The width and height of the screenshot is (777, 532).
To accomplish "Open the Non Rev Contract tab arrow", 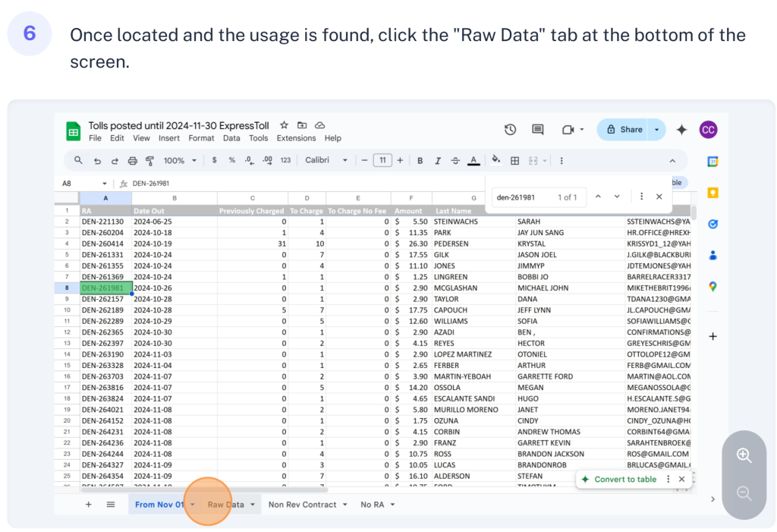I will click(345, 505).
